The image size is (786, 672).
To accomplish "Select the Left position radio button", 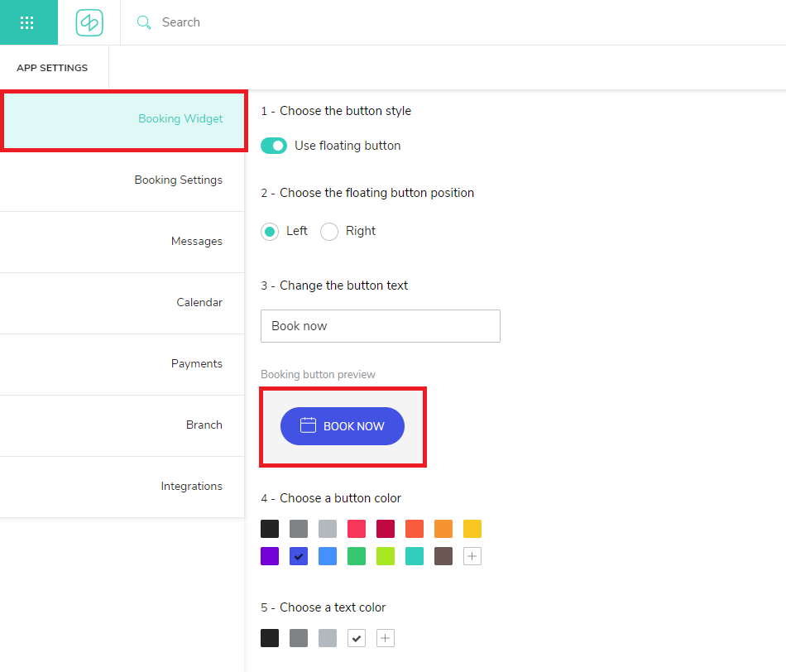I will (x=270, y=232).
